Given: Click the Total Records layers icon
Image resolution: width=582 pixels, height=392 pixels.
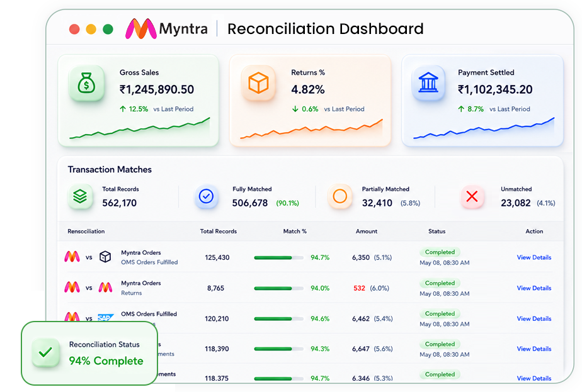Looking at the screenshot, I should [80, 196].
